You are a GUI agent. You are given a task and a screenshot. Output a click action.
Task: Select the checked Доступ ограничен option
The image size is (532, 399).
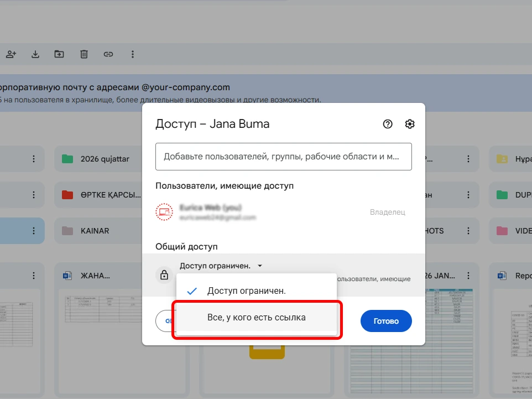coord(257,291)
